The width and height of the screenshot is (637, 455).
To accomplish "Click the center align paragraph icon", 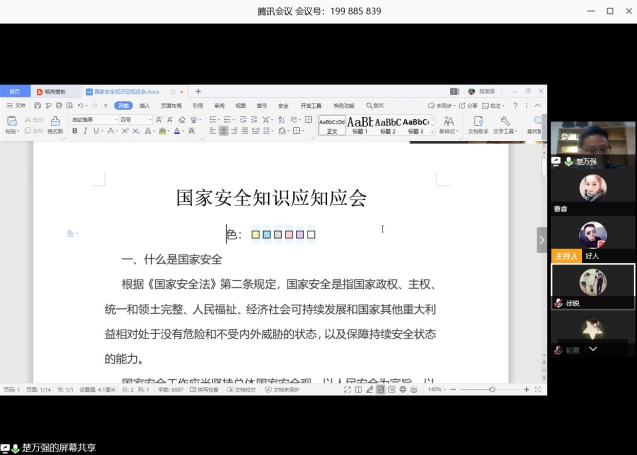I will [x=224, y=131].
